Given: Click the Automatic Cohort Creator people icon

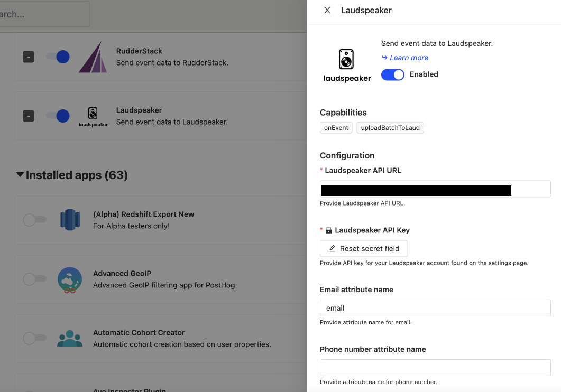Looking at the screenshot, I should click(70, 338).
